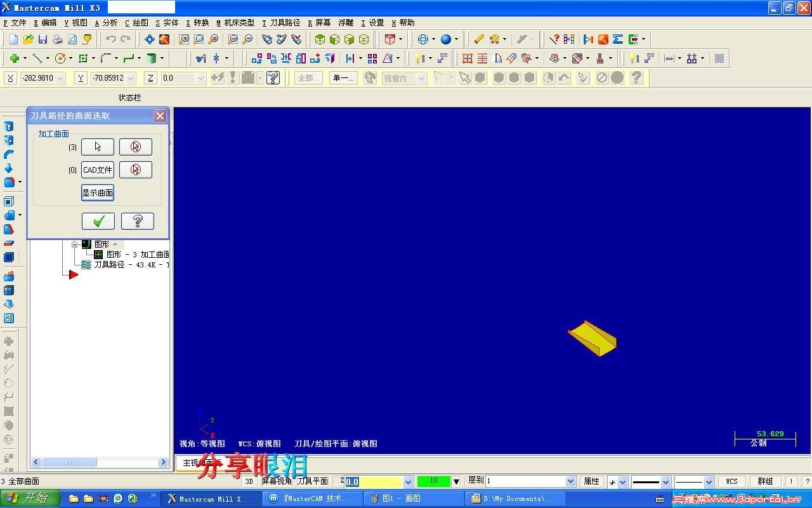This screenshot has width=812, height=508.
Task: Click the Sigma statistics icon
Action: click(x=618, y=39)
